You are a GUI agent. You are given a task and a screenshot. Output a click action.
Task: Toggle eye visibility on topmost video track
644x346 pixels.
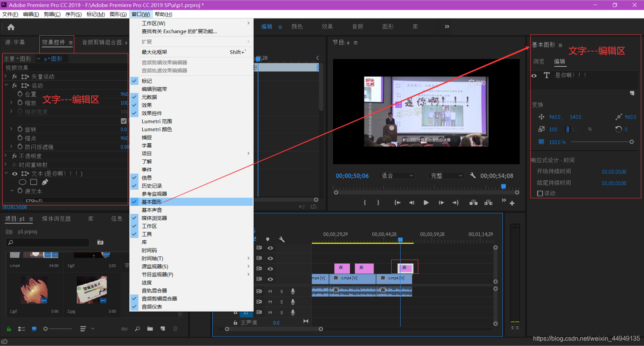click(270, 248)
